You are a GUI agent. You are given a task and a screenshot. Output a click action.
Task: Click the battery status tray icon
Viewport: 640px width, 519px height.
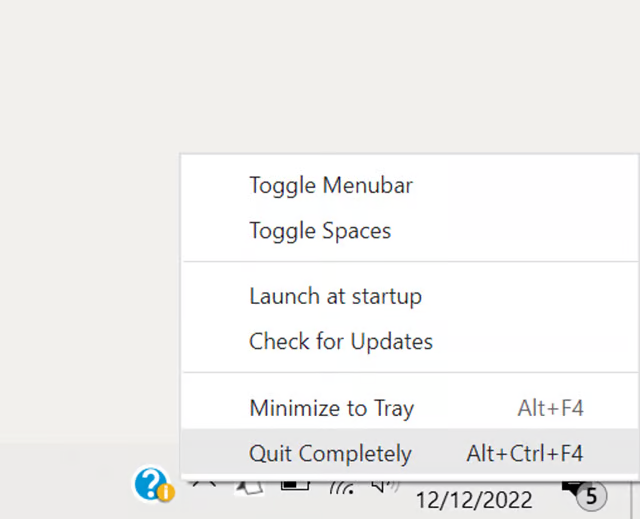294,484
